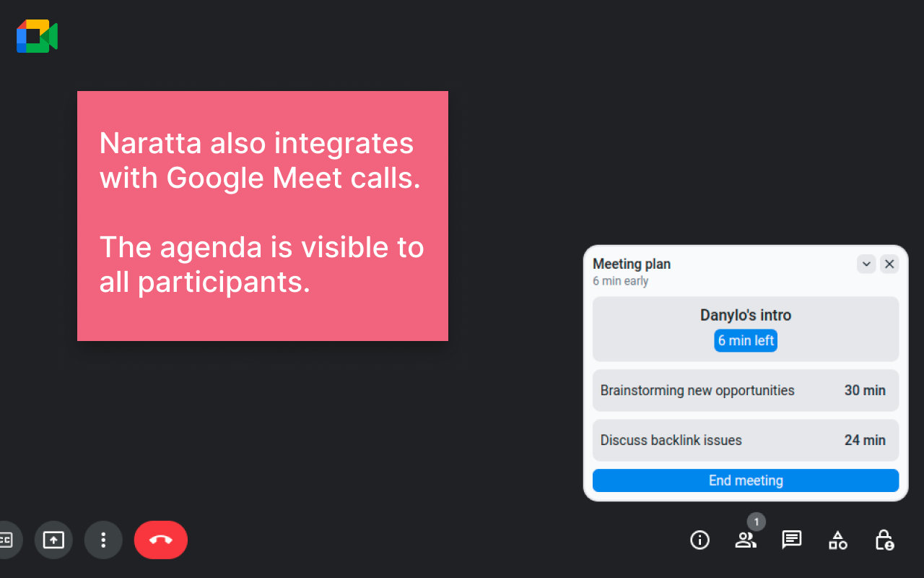Select Brainstorming new opportunities agenda row
Screen dimensions: 924x578
click(x=746, y=390)
